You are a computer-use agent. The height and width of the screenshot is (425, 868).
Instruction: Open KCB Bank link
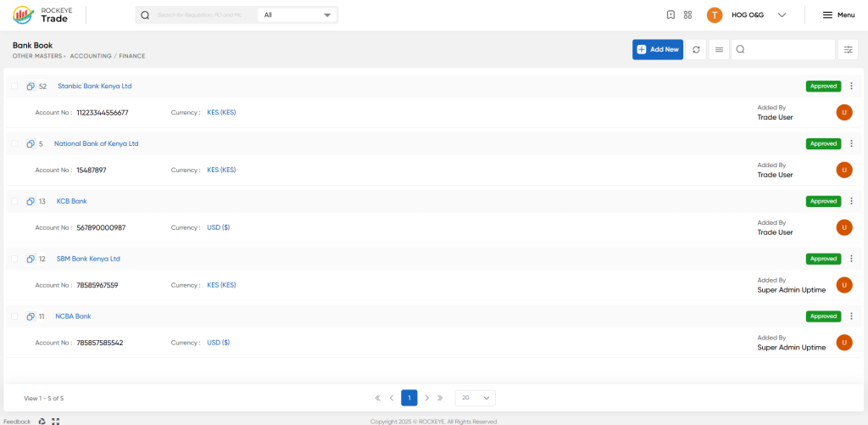click(72, 201)
